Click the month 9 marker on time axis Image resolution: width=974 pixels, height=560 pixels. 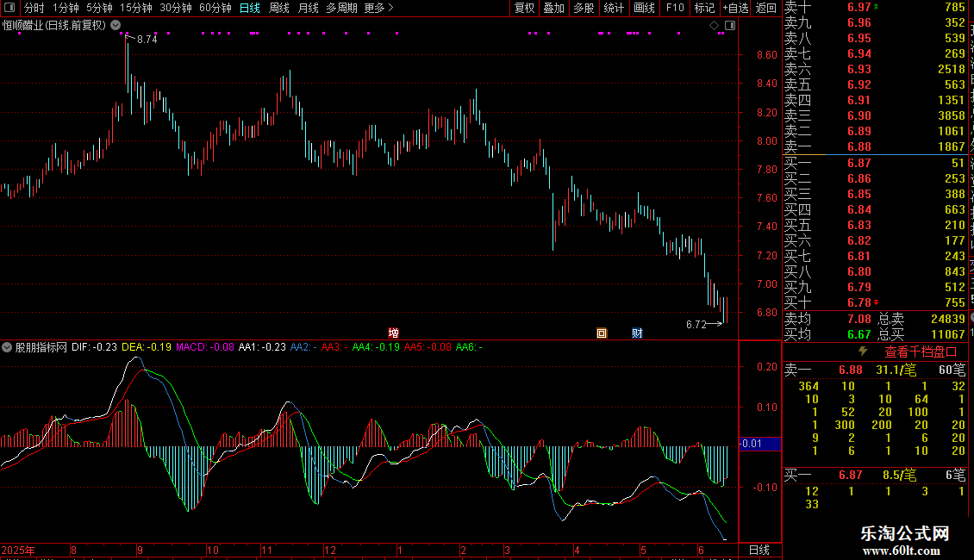coord(140,550)
